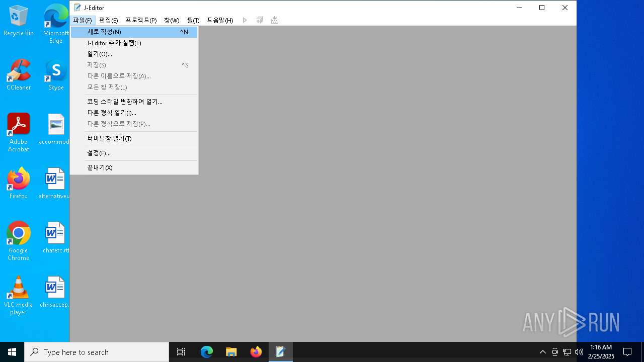Click the run (play) toolbar icon

click(245, 20)
